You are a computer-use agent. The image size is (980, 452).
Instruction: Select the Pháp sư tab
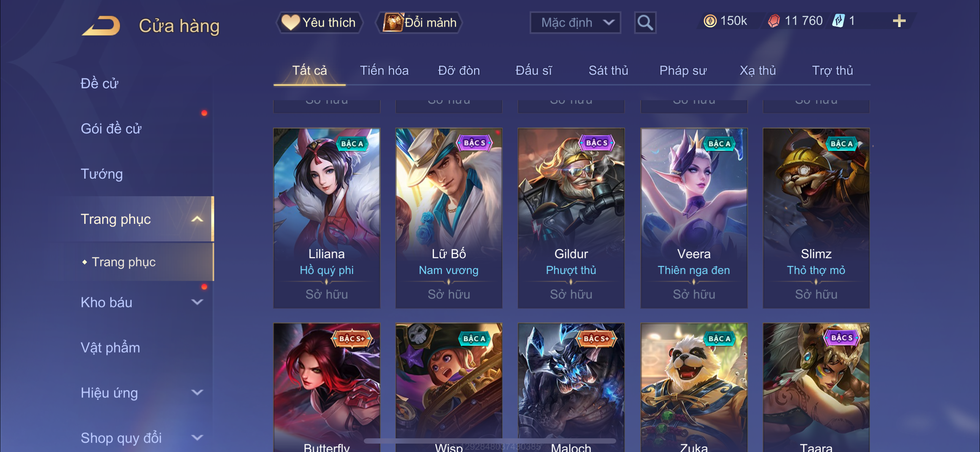pos(682,71)
